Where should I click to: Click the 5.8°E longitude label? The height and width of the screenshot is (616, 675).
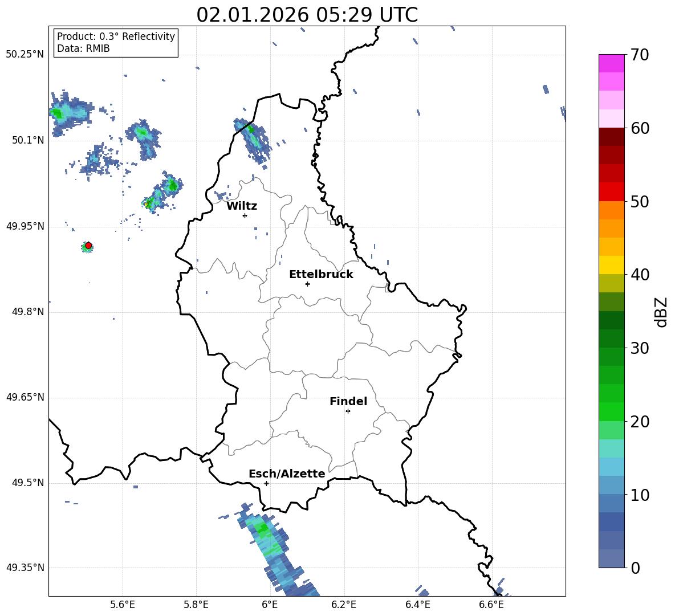point(196,605)
